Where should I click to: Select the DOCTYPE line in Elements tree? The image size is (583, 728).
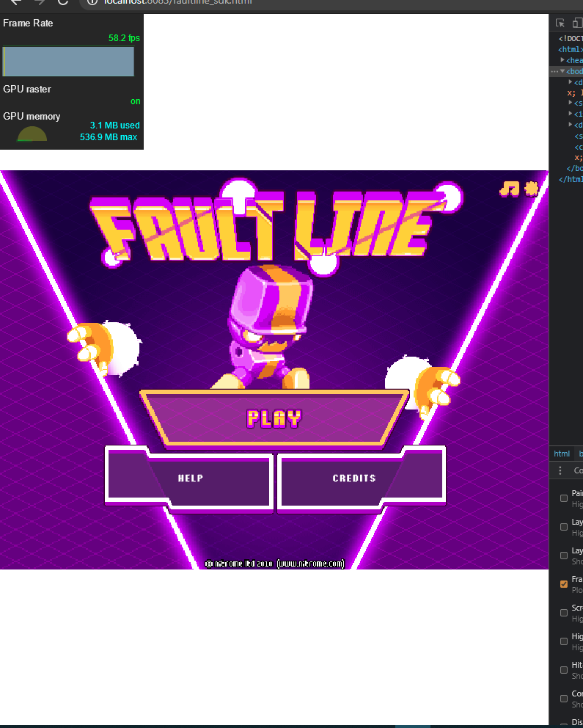570,39
